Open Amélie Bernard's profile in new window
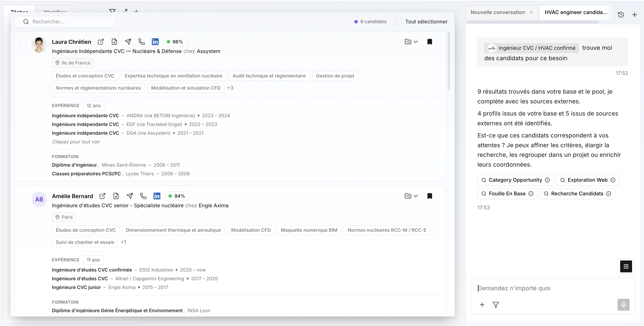The image size is (644, 326). click(102, 196)
